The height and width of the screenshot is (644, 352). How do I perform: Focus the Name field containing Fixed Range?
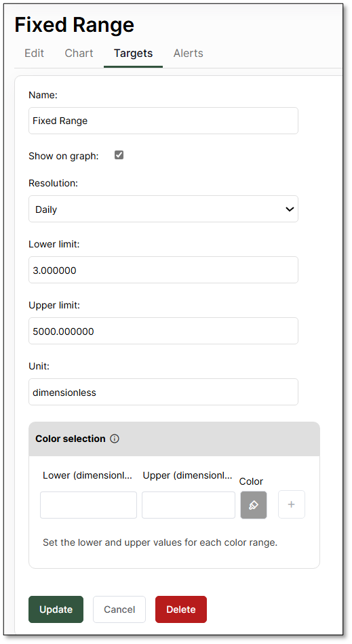point(163,121)
